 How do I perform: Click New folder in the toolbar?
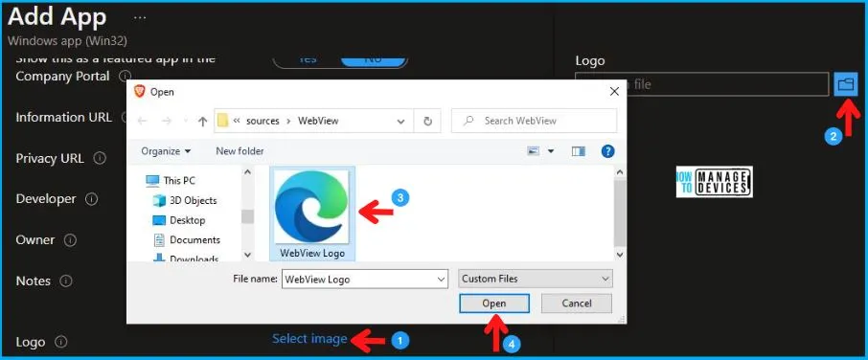[240, 151]
